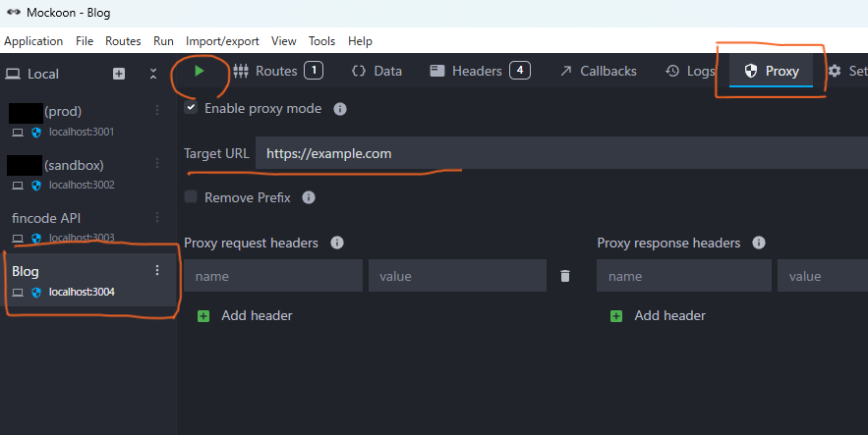Delete the proxy request header with trash icon
The image size is (868, 435).
[564, 276]
